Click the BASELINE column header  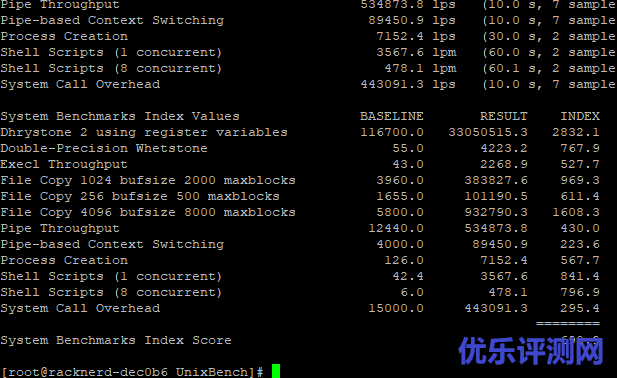tap(392, 116)
